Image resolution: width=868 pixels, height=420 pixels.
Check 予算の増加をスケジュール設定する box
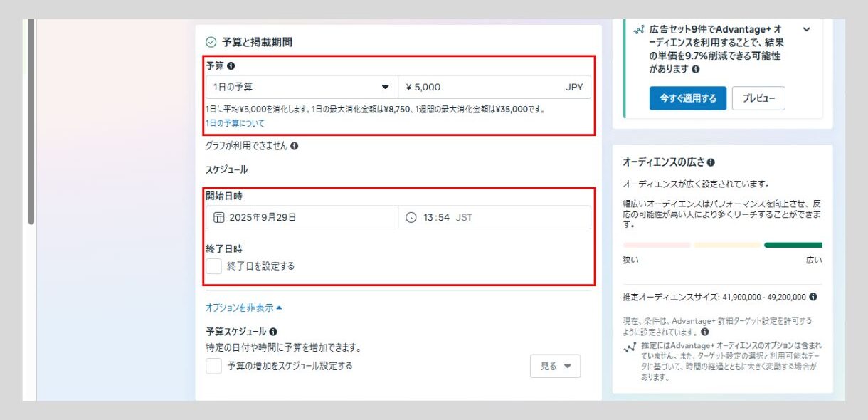pyautogui.click(x=214, y=366)
